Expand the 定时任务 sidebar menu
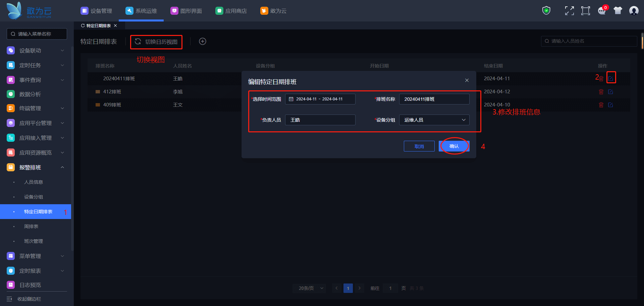Image resolution: width=644 pixels, height=306 pixels. pos(36,65)
